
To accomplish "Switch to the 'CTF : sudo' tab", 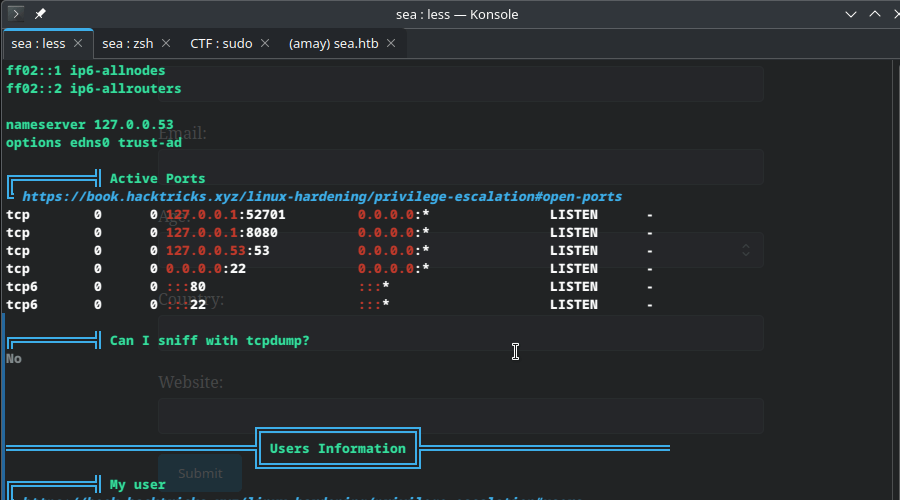I will pos(221,44).
